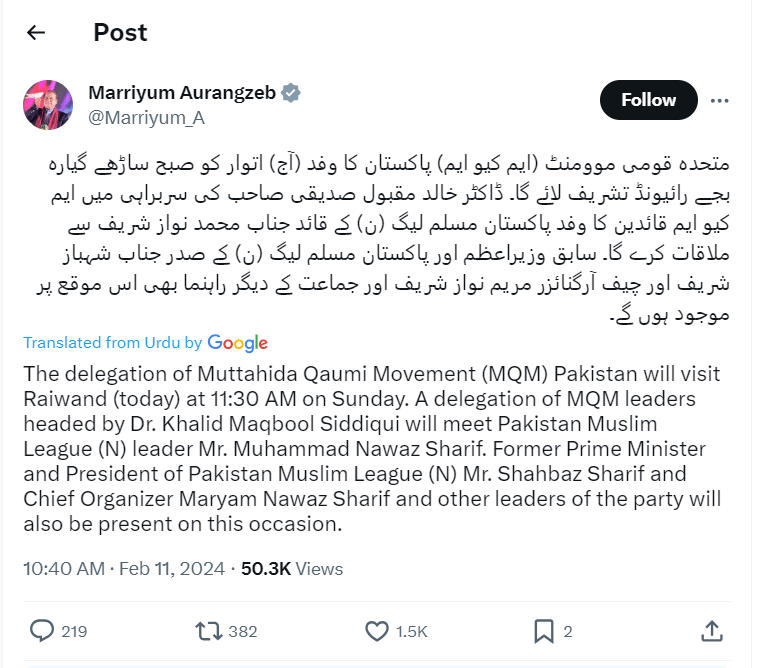
Task: Click the 1.5K likes count
Action: click(x=410, y=631)
